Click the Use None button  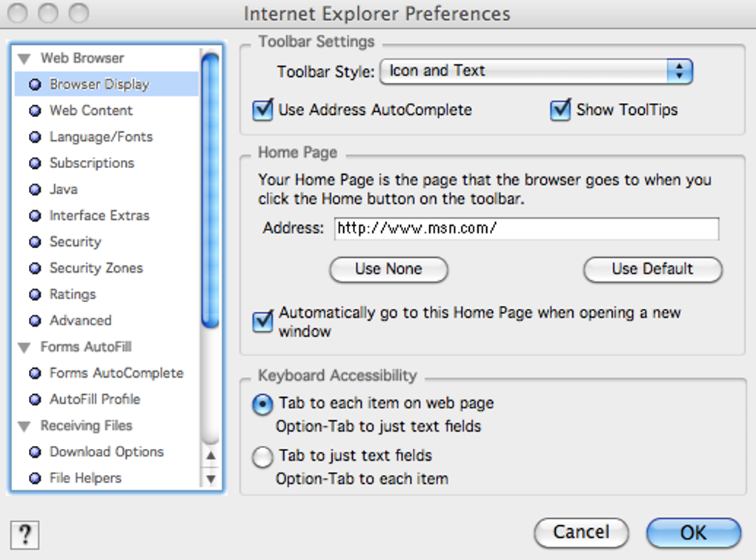(x=388, y=269)
